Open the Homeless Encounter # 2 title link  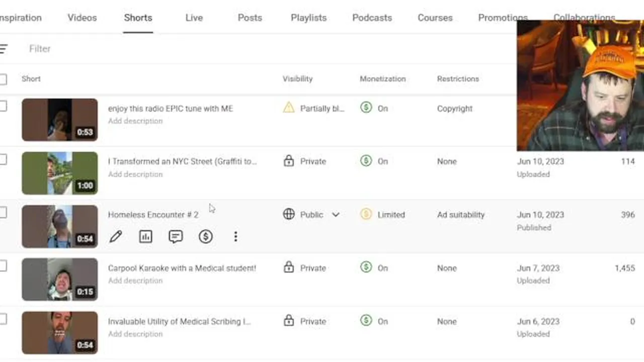point(153,215)
